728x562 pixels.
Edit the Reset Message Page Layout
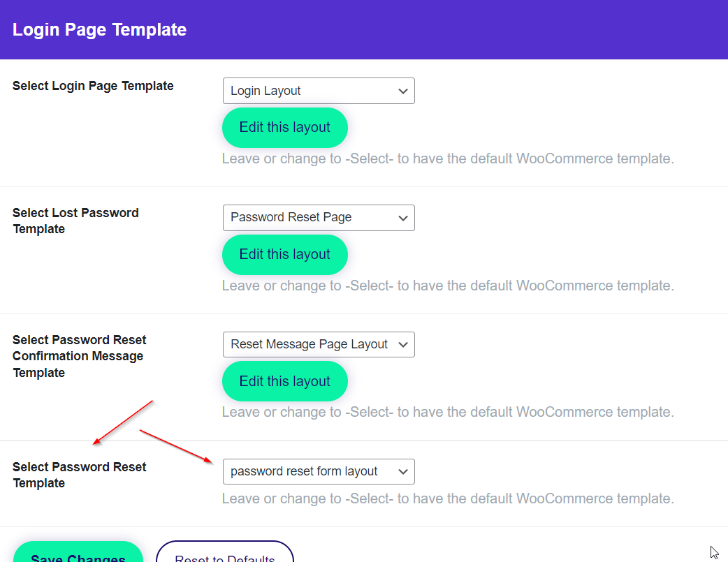pyautogui.click(x=284, y=381)
